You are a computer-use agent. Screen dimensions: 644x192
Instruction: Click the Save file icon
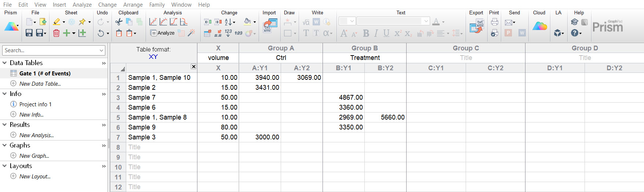[29, 33]
